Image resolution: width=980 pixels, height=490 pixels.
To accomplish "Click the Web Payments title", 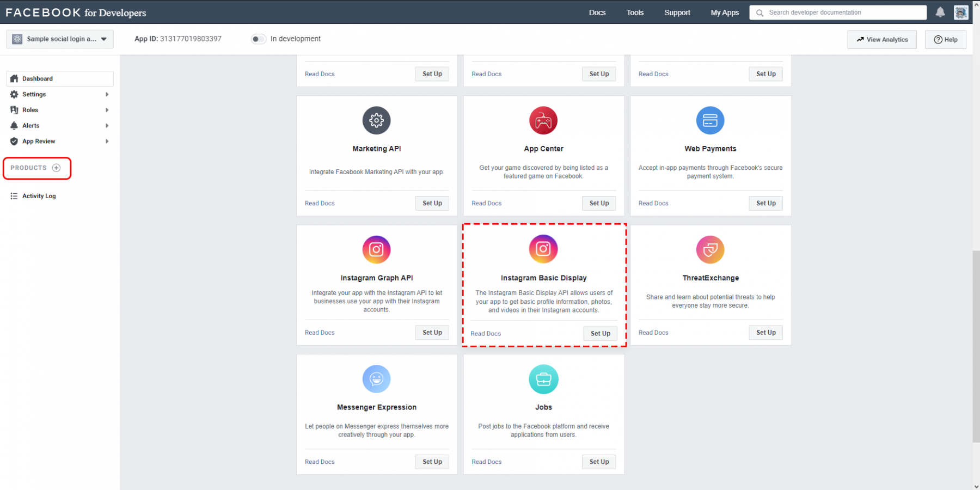I will pos(710,149).
